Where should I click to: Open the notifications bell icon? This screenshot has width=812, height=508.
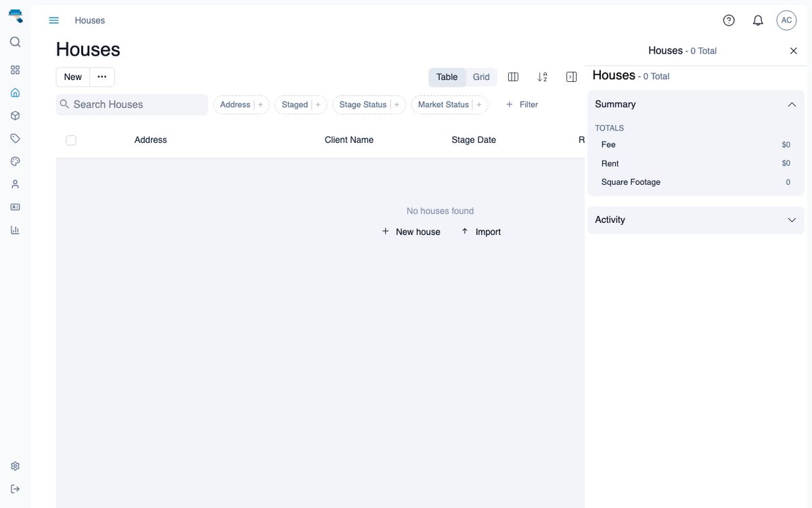(758, 20)
